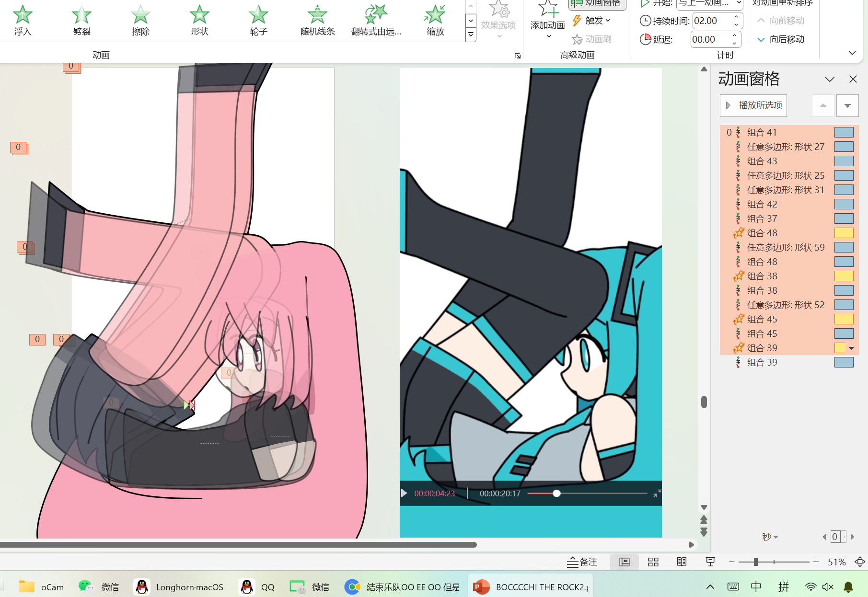Click 向前移动 move earlier

click(780, 21)
